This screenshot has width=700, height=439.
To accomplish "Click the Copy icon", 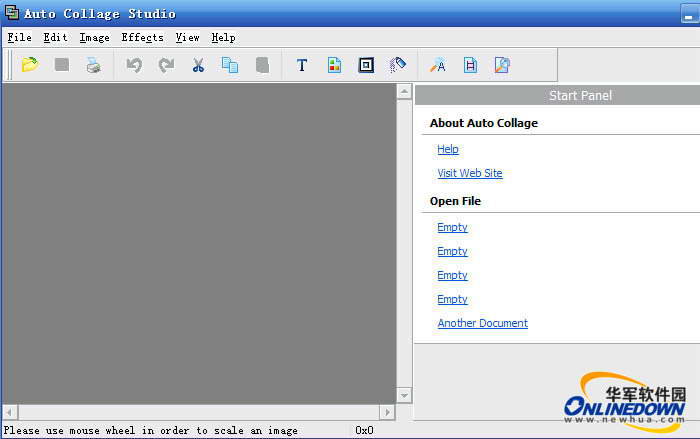I will pos(230,65).
